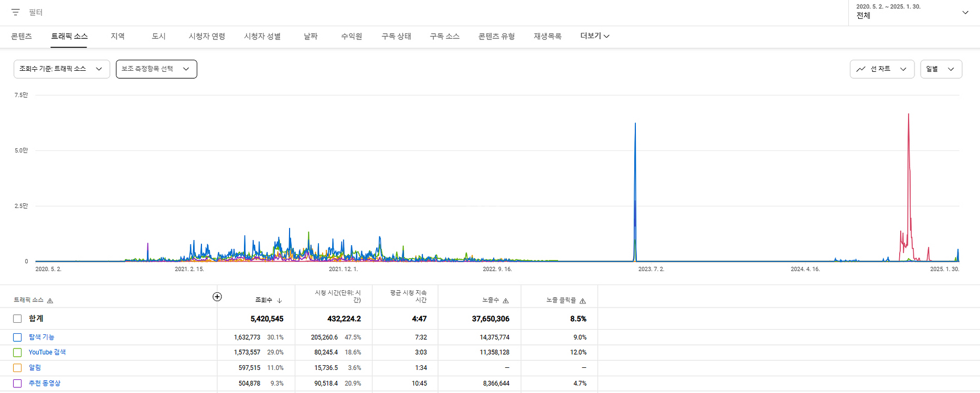Open the 탐색 기능 link
The width and height of the screenshot is (980, 393).
pos(41,337)
